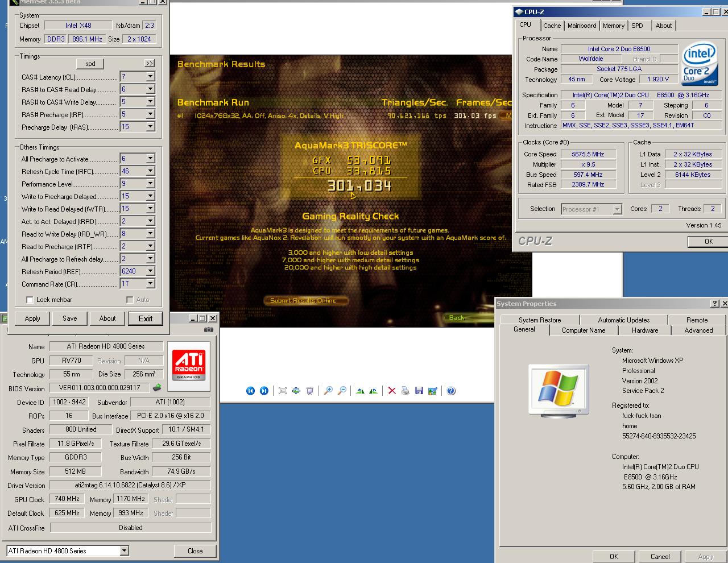Click the Intel Core 2 Duo logo
728x563 pixels.
click(699, 65)
